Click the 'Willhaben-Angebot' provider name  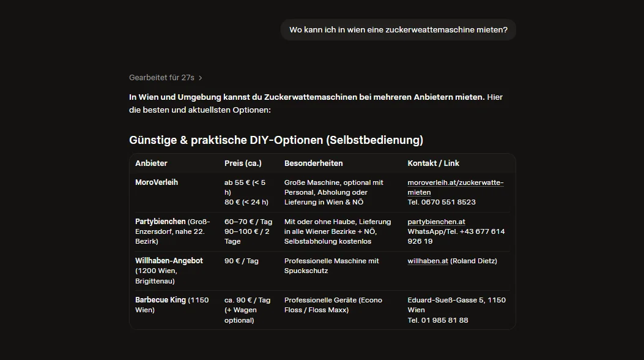pyautogui.click(x=169, y=261)
